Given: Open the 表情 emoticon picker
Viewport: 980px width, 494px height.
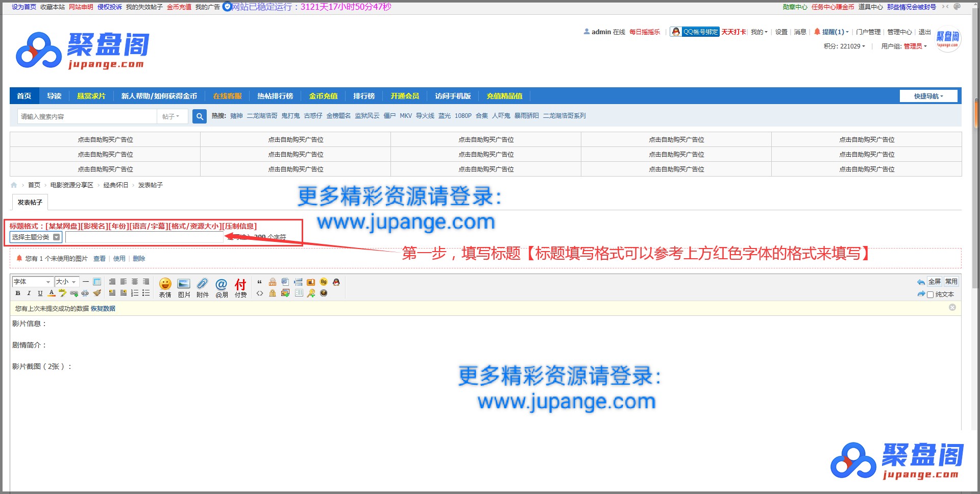Looking at the screenshot, I should click(165, 288).
